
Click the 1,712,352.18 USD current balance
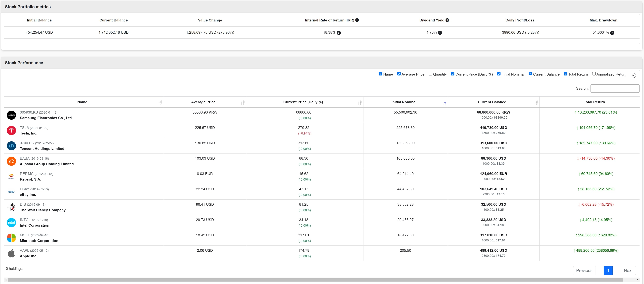[x=113, y=32]
